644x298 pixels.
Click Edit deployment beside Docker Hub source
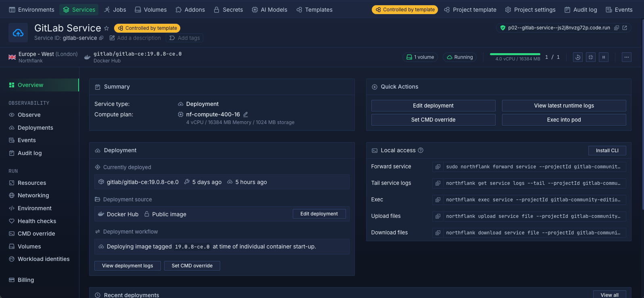[319, 214]
